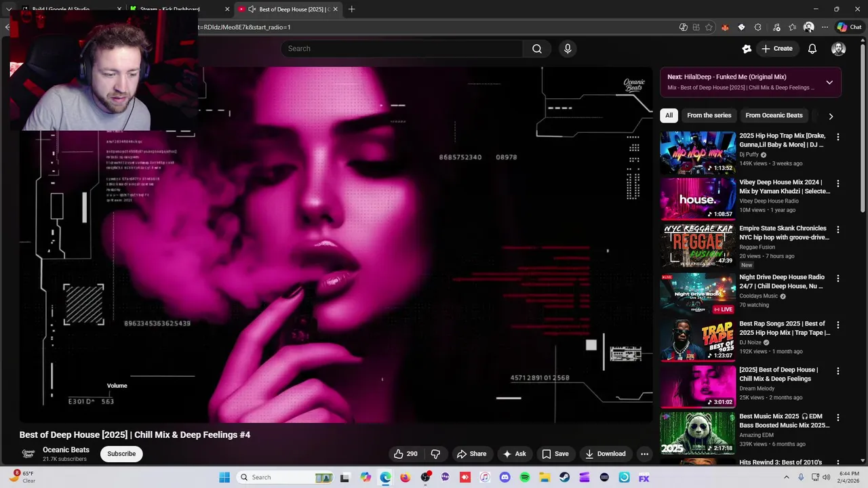Screen dimensions: 868x488
Task: Select From Oceanic Beats filter chip
Action: (x=774, y=115)
